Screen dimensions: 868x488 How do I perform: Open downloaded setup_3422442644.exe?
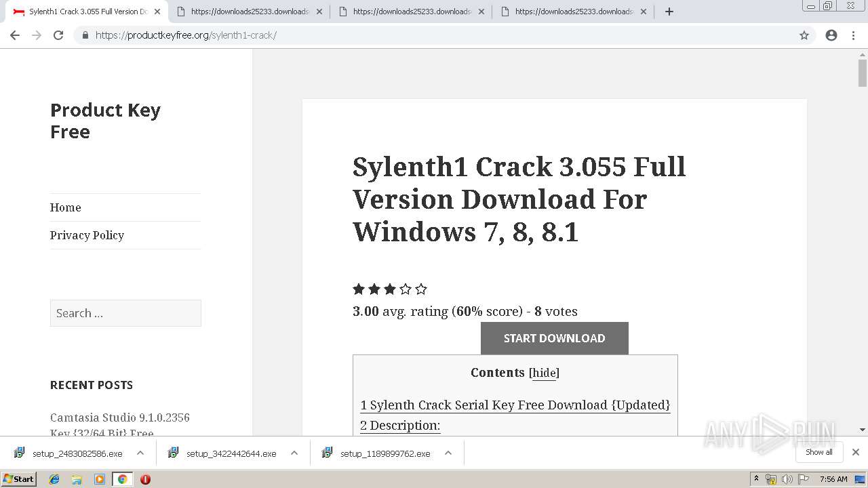[223, 453]
